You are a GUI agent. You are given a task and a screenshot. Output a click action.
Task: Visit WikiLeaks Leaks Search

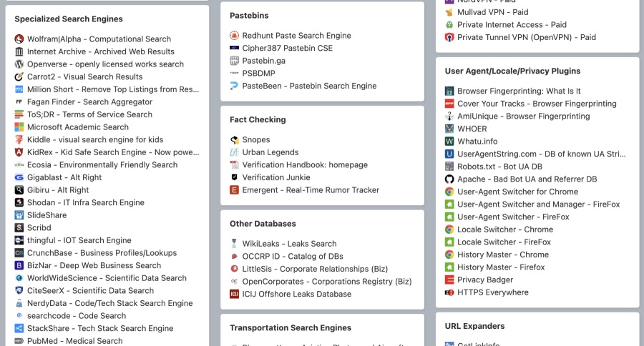(x=289, y=244)
